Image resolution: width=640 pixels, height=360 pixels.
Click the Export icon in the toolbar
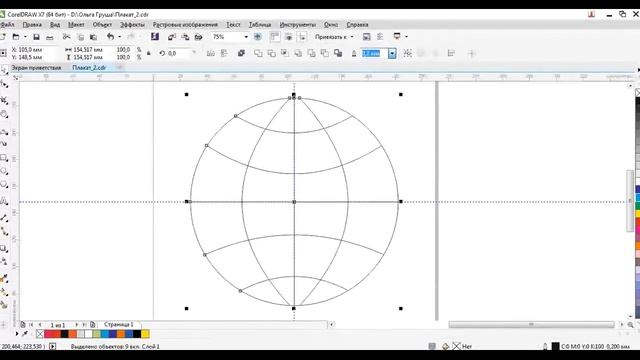pos(185,37)
